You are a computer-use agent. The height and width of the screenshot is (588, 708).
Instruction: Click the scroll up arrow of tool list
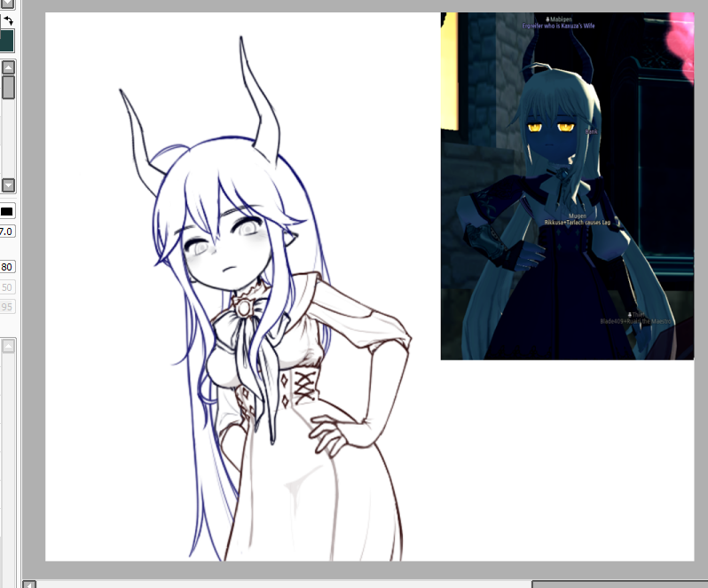coord(8,67)
